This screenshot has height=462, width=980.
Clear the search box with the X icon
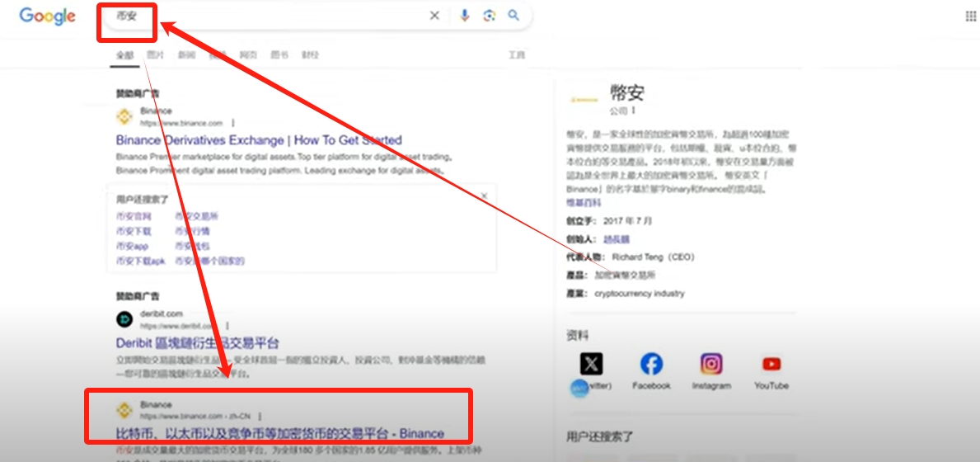coord(434,16)
